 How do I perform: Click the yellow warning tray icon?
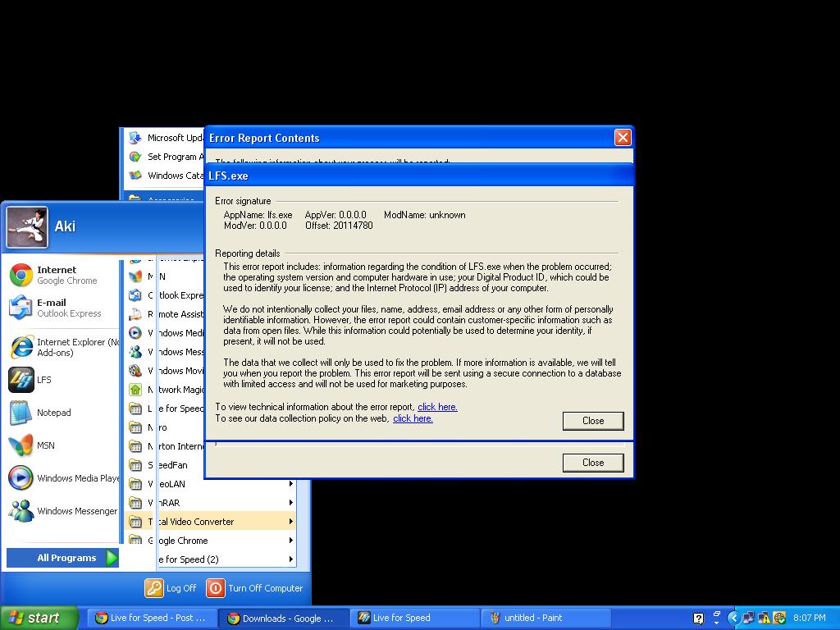click(765, 619)
